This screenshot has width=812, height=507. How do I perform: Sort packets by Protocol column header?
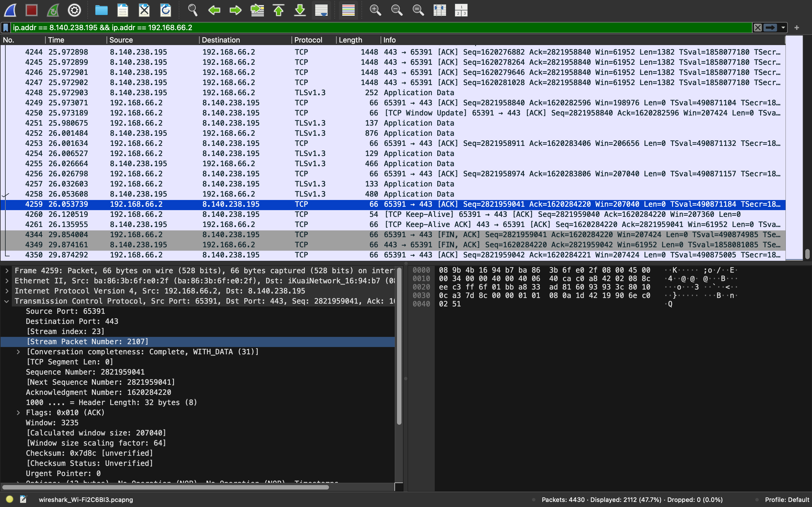308,40
